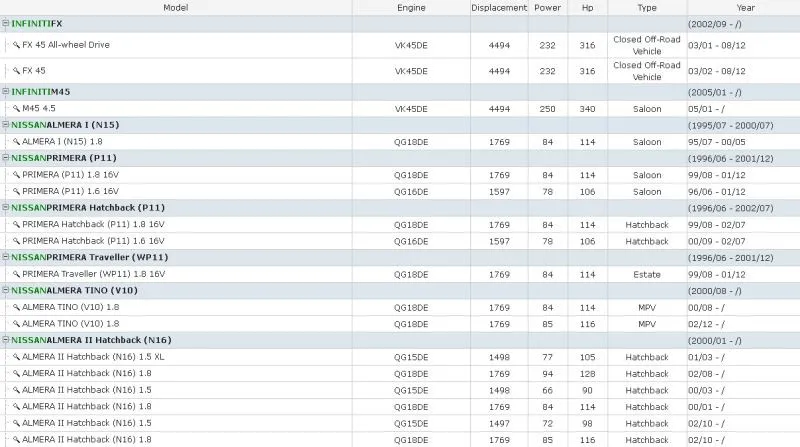Click the displacement value 1497
Screen dimensions: 800x447
tap(499, 424)
